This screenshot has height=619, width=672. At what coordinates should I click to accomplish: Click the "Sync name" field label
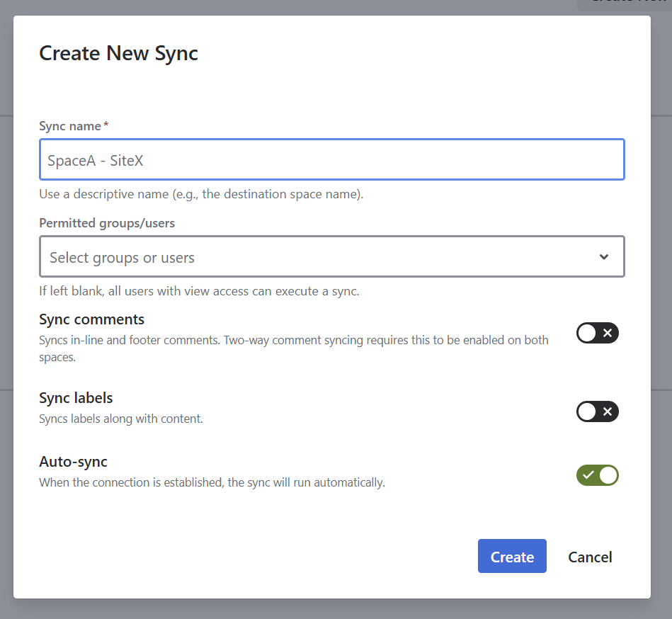click(x=70, y=126)
